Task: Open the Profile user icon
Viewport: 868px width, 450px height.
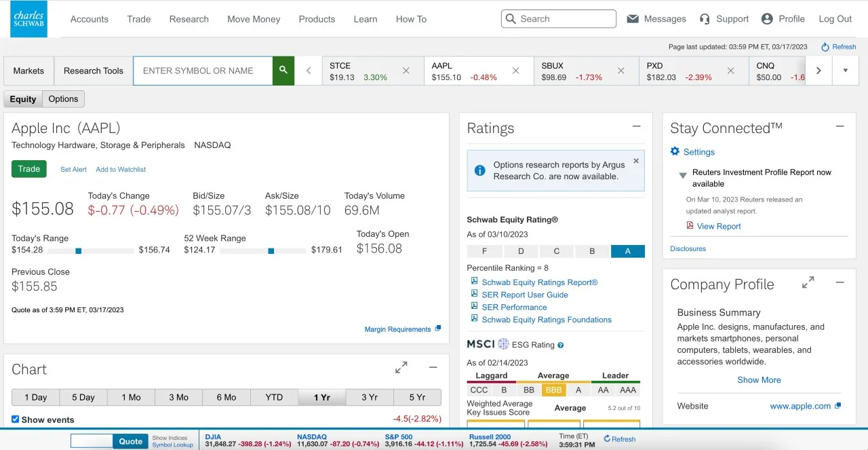Action: click(767, 19)
